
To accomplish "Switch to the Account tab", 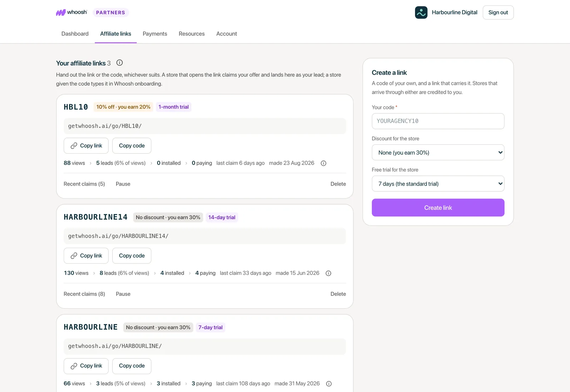I will (227, 34).
